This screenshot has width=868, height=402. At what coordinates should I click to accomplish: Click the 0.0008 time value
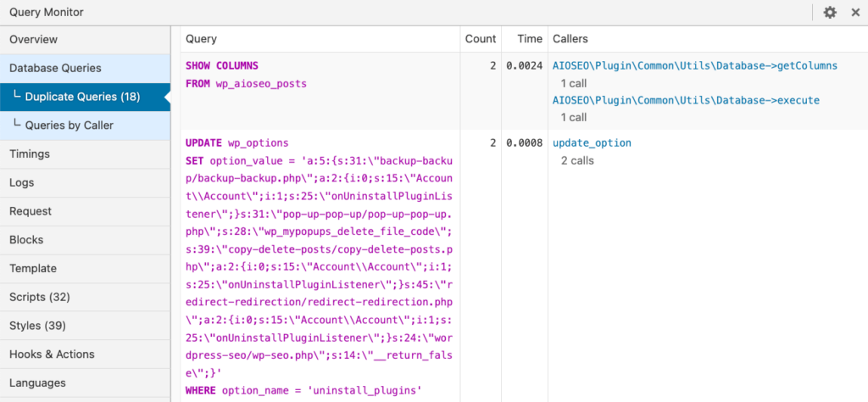[524, 142]
